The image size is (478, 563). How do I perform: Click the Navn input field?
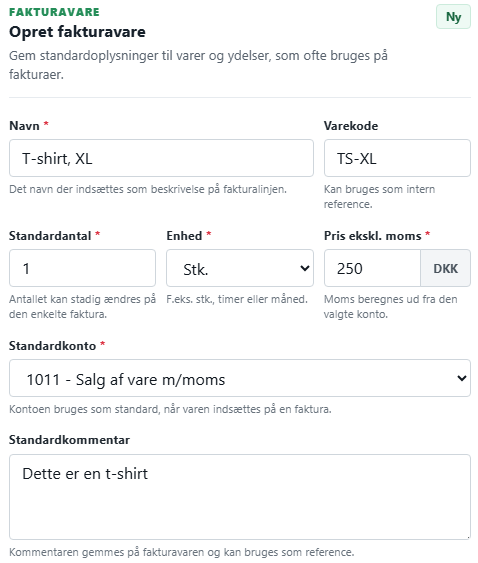point(161,158)
